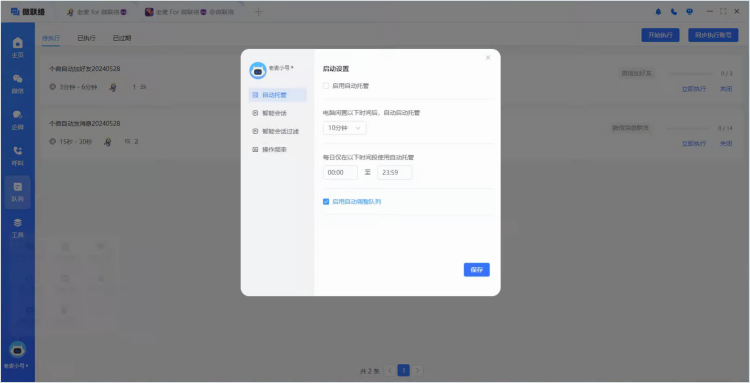Screen dimensions: 750x383
Task: Open 微信 WeChat section in the sidebar
Action: point(17,84)
